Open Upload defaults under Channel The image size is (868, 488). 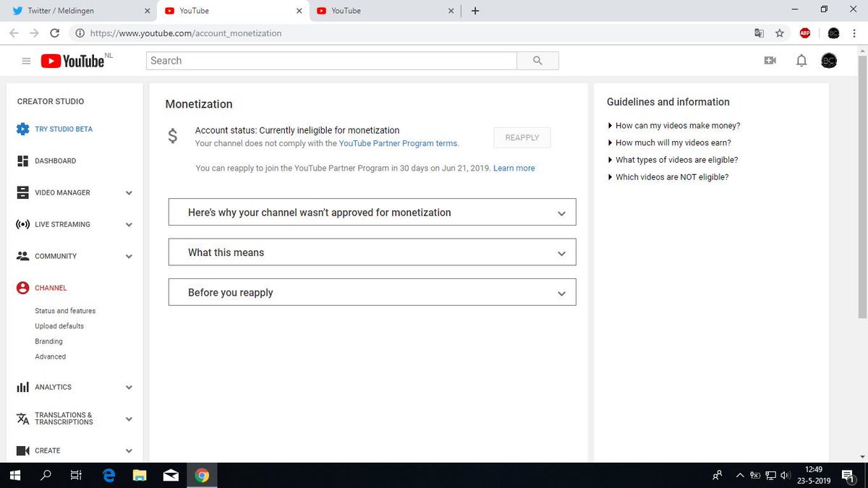click(x=59, y=326)
